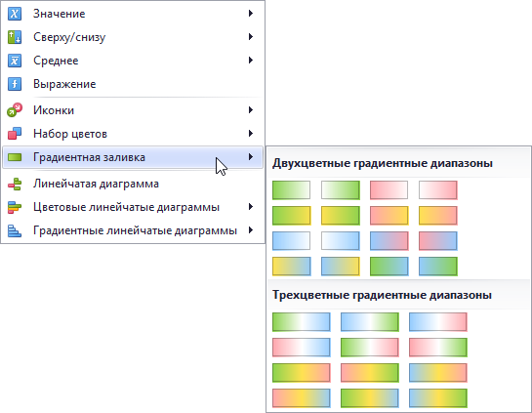Screen dimensions: 532x413
Task: Expand the Цветовые линейчатые диаграммы submenu arrow
Action: pyautogui.click(x=251, y=207)
